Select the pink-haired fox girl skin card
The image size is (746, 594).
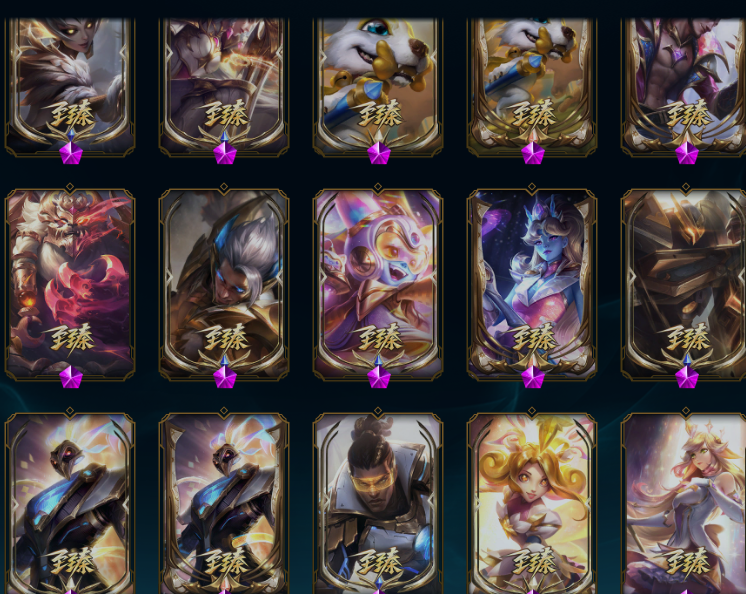coord(684,503)
